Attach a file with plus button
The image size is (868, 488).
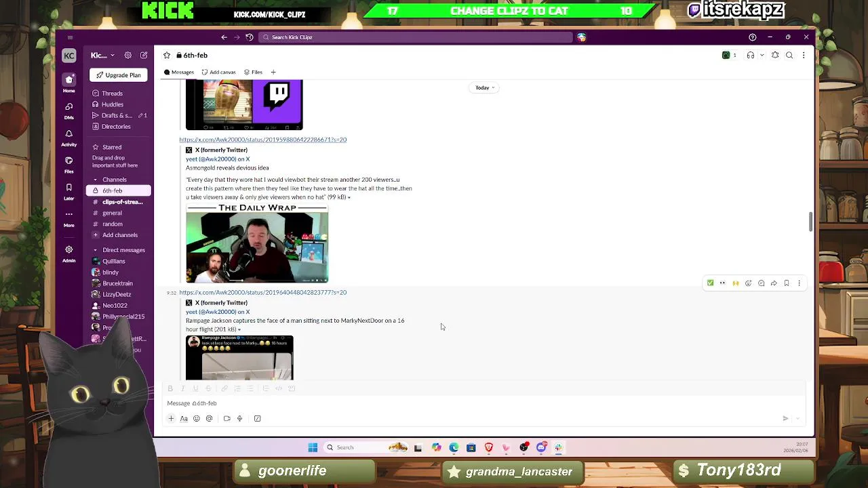coord(171,418)
